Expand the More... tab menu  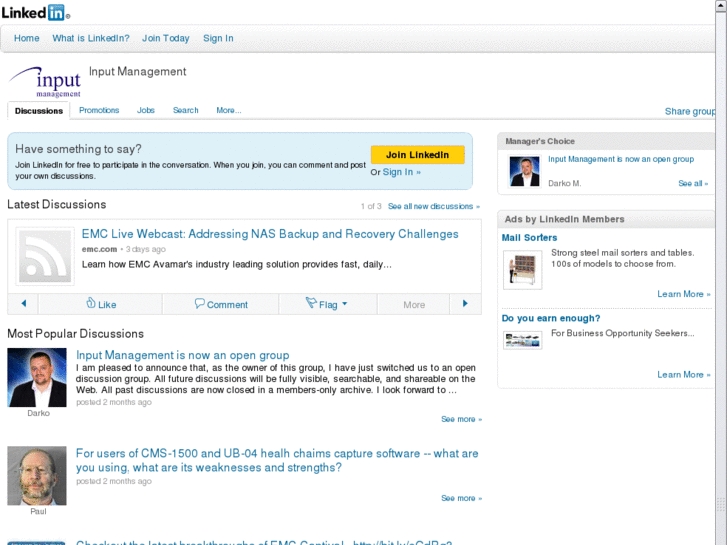coord(229,110)
